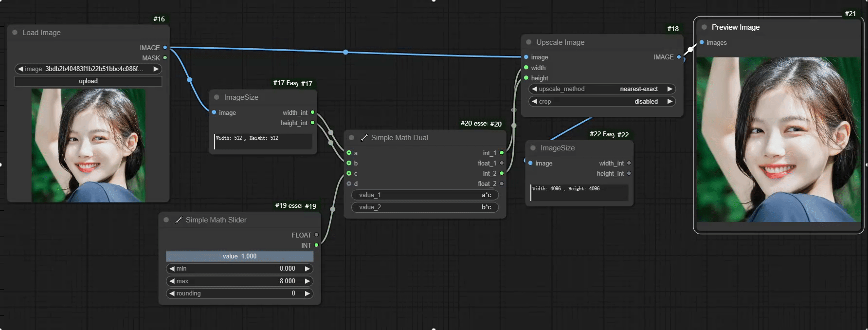Click the int_1 output port on Simple Math Dual
This screenshot has height=330, width=868.
click(502, 153)
